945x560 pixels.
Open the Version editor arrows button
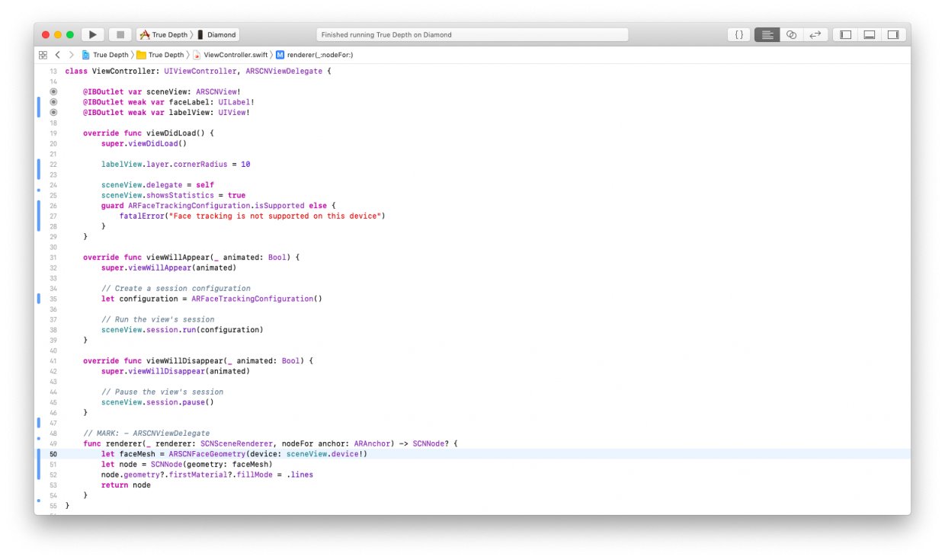(x=815, y=35)
